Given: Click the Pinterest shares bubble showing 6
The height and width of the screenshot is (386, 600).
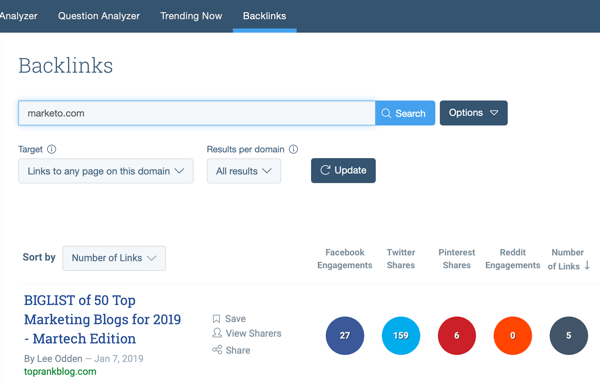Looking at the screenshot, I should click(x=457, y=336).
